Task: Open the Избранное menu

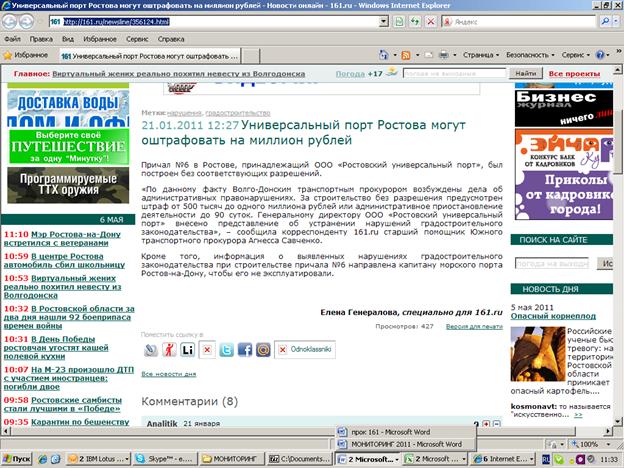Action: coord(100,39)
